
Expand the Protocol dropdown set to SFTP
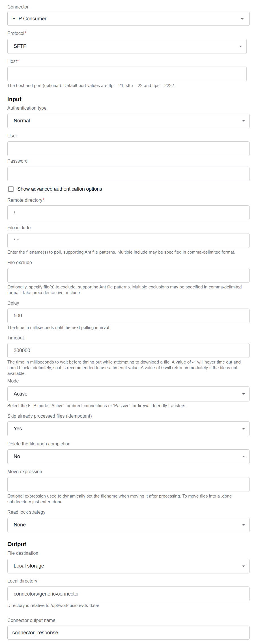127,46
